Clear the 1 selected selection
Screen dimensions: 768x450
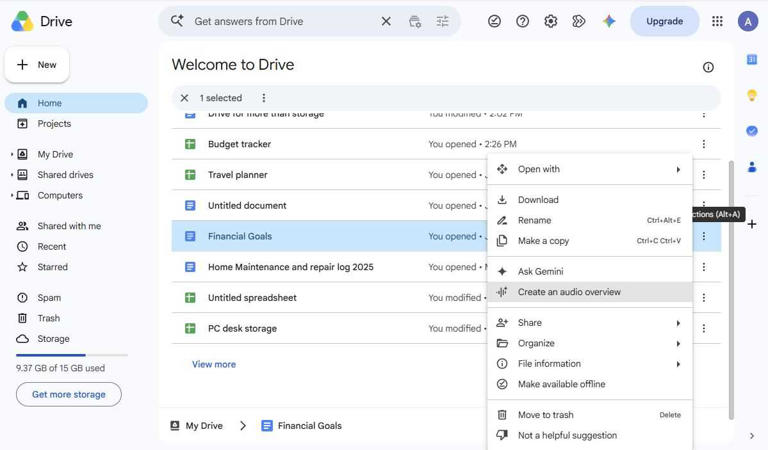tap(184, 98)
